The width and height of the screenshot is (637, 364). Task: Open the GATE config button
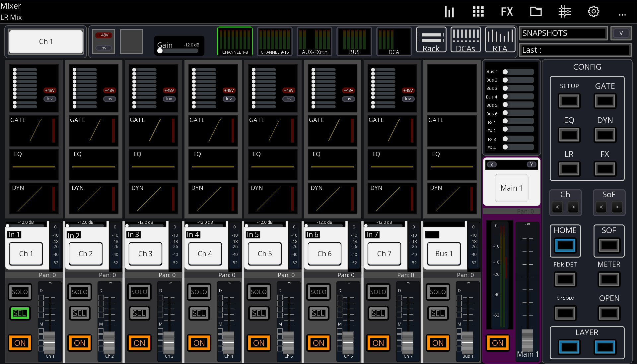point(605,101)
